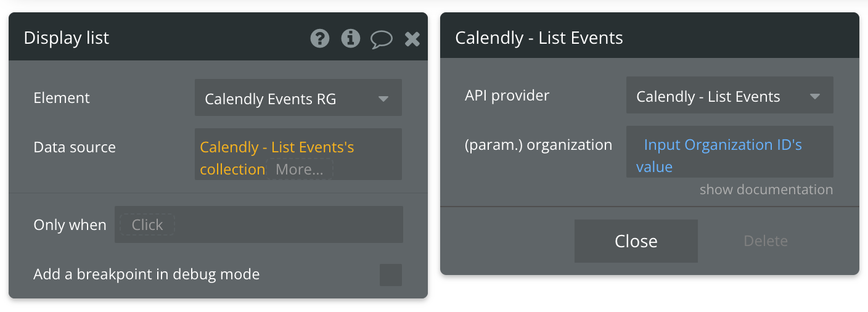Click the Data source expression field
The image size is (868, 312).
point(298,154)
